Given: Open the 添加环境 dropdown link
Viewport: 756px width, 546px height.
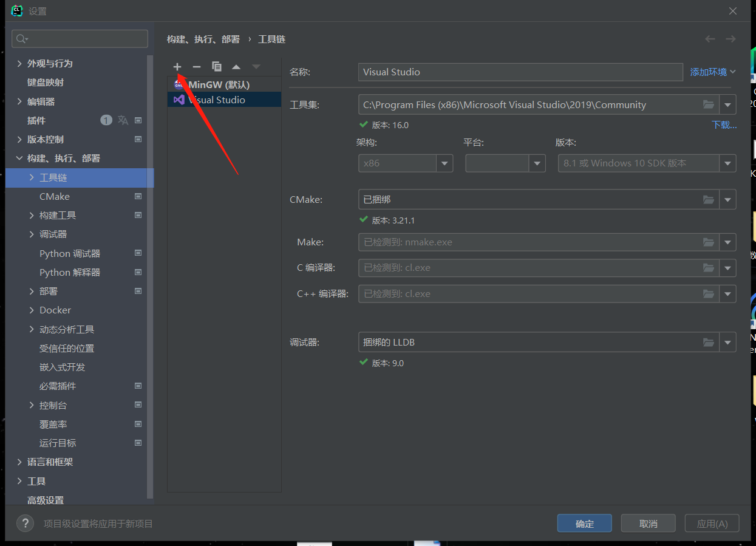Looking at the screenshot, I should [x=713, y=72].
